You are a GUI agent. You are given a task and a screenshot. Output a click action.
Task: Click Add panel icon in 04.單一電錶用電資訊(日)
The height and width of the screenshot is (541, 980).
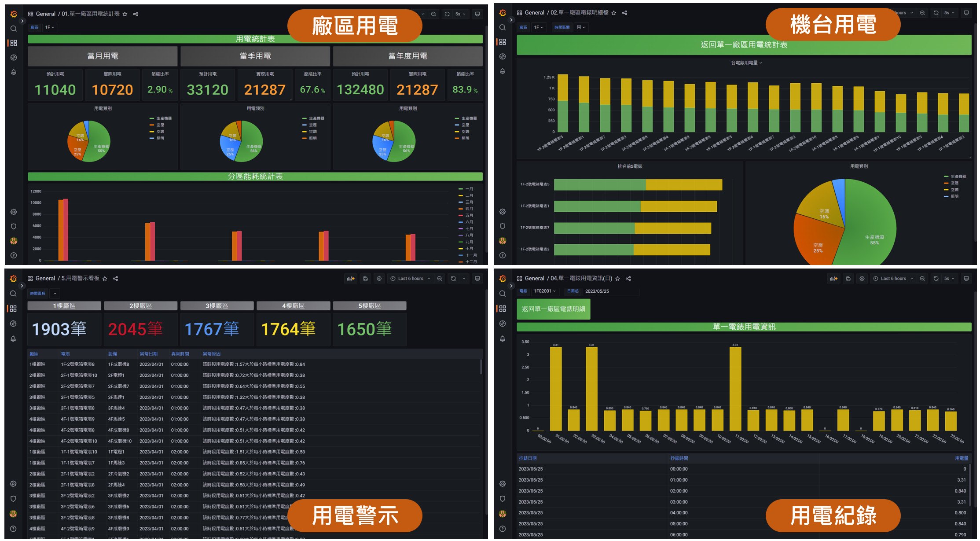(x=833, y=279)
